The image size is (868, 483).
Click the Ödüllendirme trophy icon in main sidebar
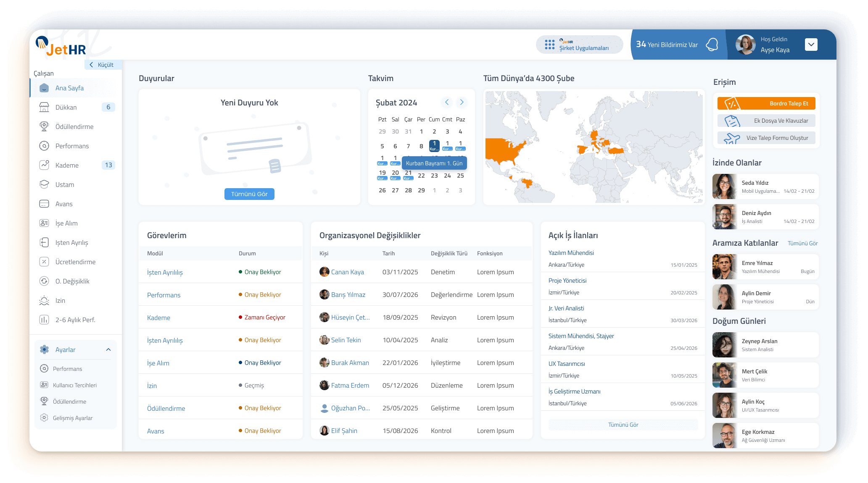[x=44, y=126]
